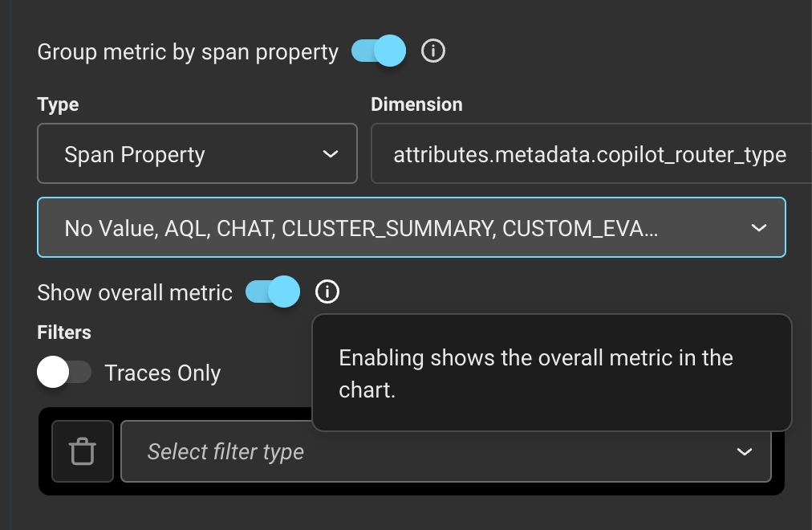812x530 pixels.
Task: Click the attributes.metadata.copilot_router_type dimension field
Action: [x=590, y=154]
